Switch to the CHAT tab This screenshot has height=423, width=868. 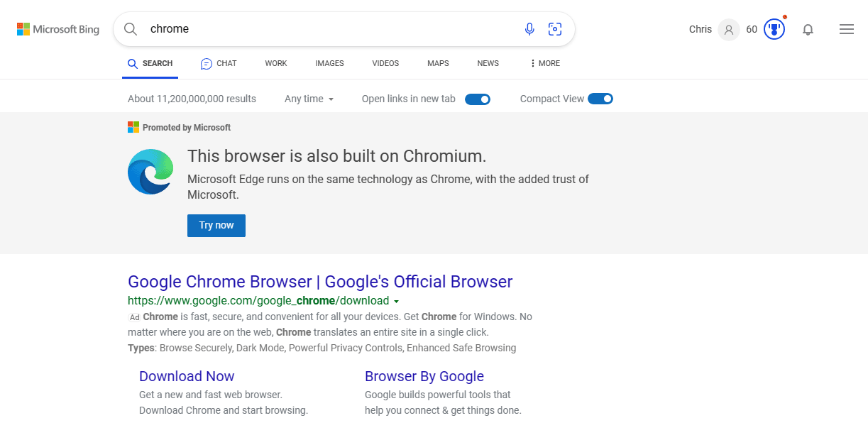[x=219, y=63]
